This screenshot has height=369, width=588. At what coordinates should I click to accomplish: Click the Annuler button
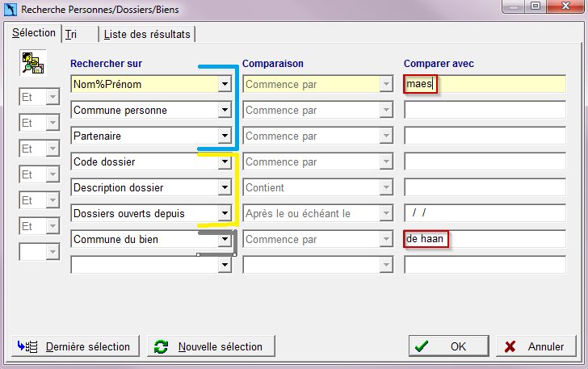536,346
